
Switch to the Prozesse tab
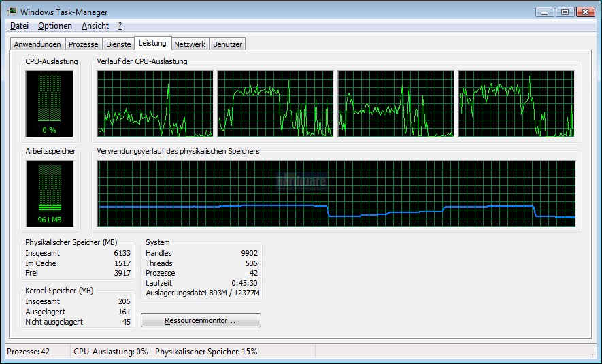(83, 44)
